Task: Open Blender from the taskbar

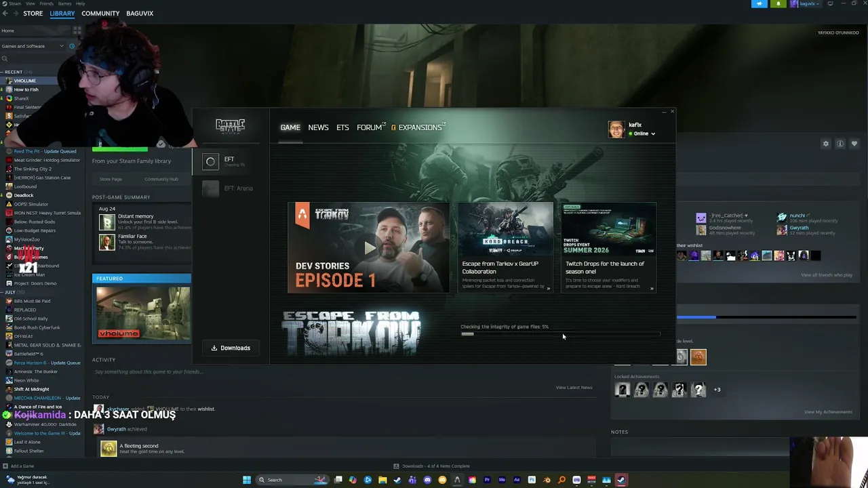Action: (x=547, y=480)
